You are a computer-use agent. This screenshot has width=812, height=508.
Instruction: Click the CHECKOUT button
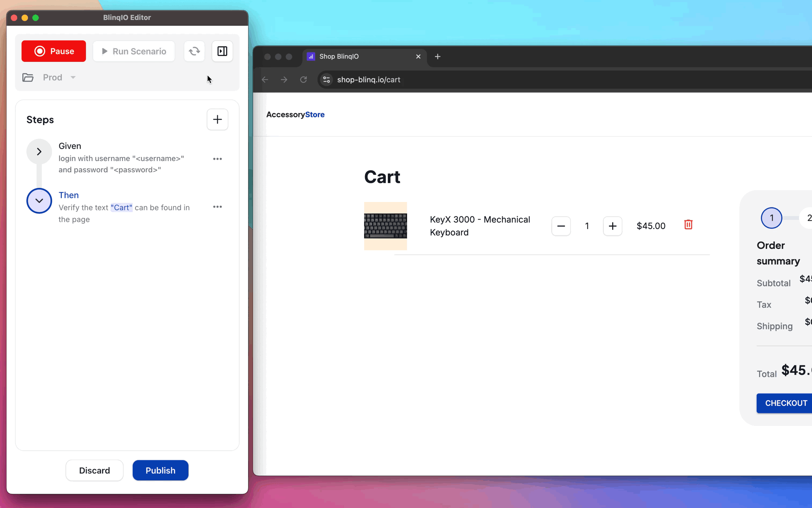[x=786, y=403]
